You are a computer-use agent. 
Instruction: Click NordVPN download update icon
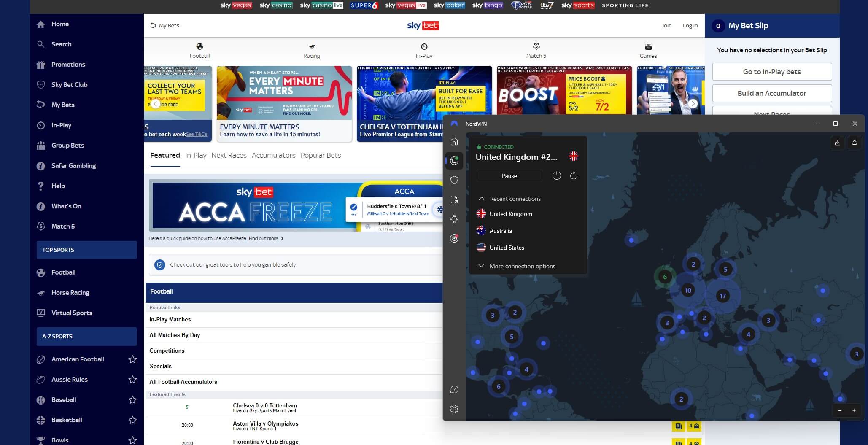tap(838, 143)
